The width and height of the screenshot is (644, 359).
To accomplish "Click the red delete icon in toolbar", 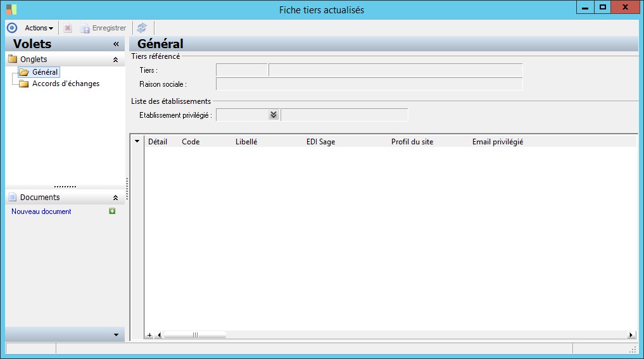I will (68, 28).
